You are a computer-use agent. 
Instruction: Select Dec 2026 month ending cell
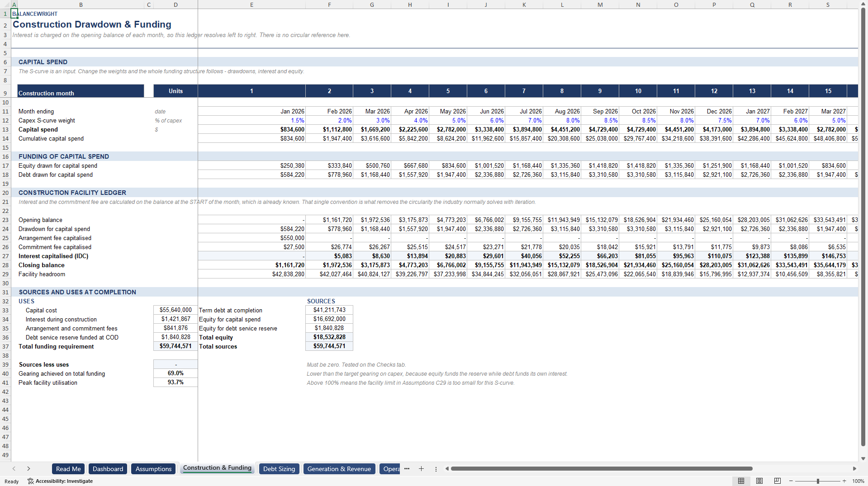pos(714,111)
